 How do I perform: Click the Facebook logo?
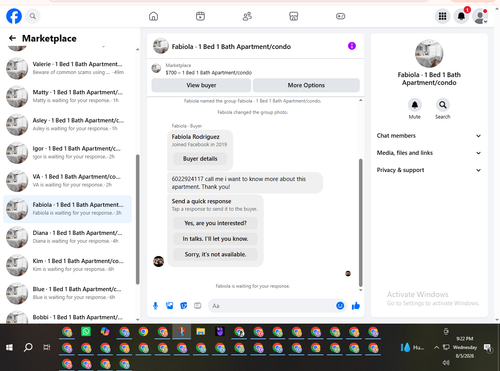coord(14,16)
